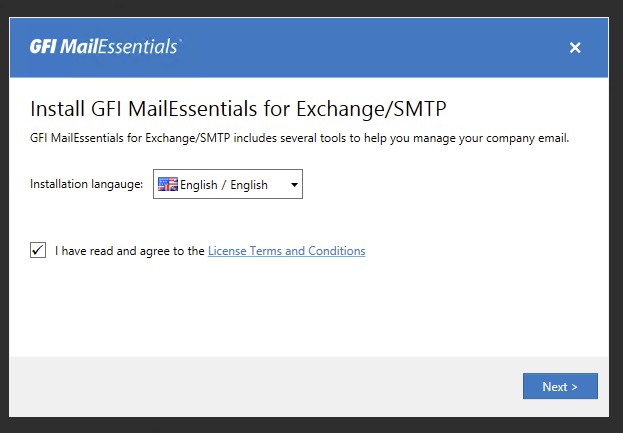Open the License Terms and Conditions link
Screen dimensions: 623x433
[286, 251]
